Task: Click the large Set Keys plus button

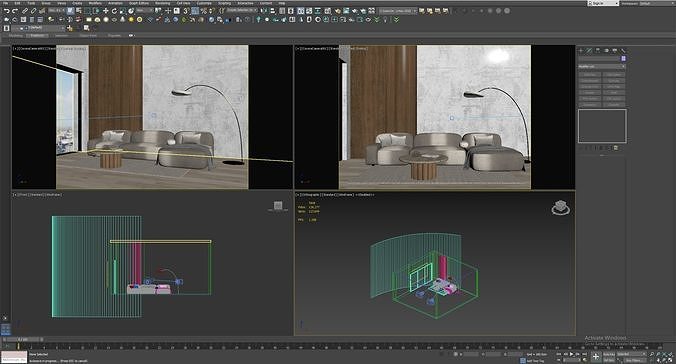Action: [596, 356]
